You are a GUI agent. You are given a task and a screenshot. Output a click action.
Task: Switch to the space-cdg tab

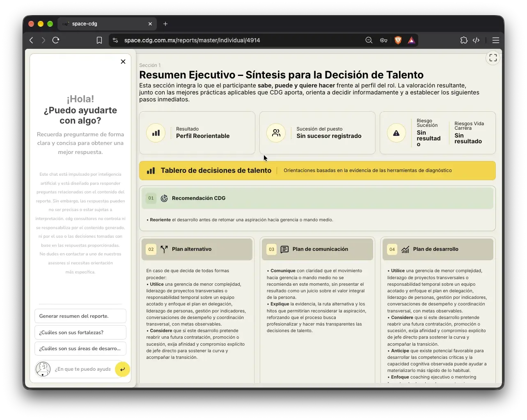107,24
